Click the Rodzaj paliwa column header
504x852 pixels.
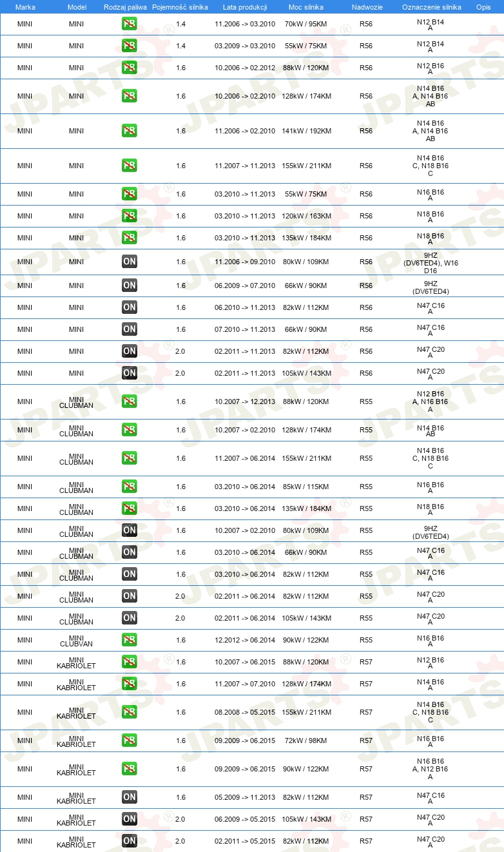coord(126,7)
